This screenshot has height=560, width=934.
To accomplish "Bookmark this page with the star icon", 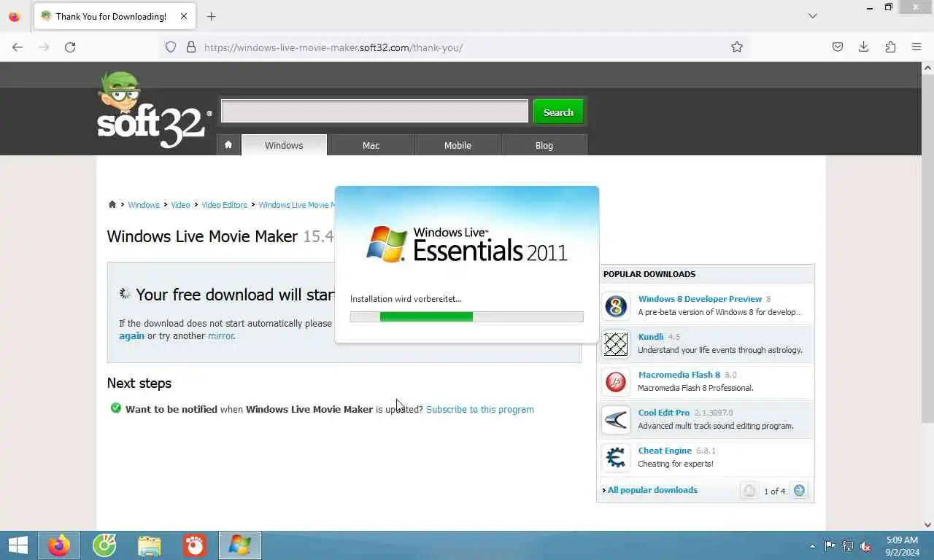I will (x=737, y=47).
